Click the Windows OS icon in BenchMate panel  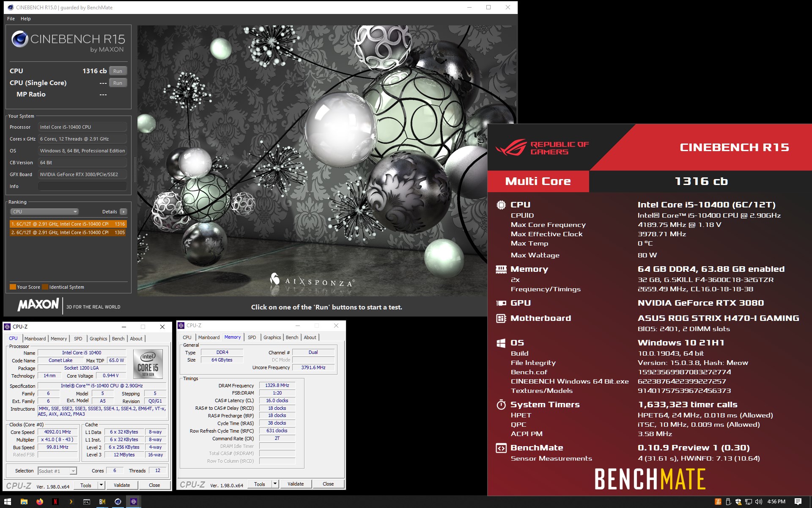(501, 343)
